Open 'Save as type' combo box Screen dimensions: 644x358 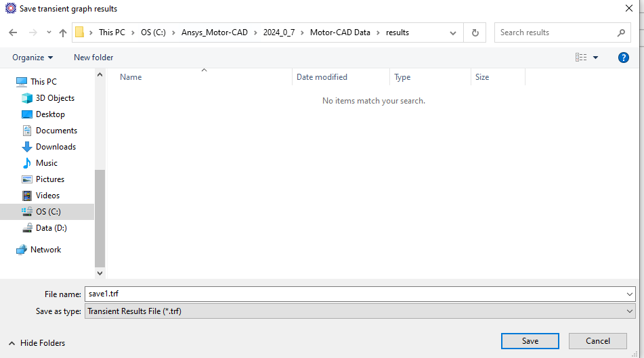click(360, 311)
